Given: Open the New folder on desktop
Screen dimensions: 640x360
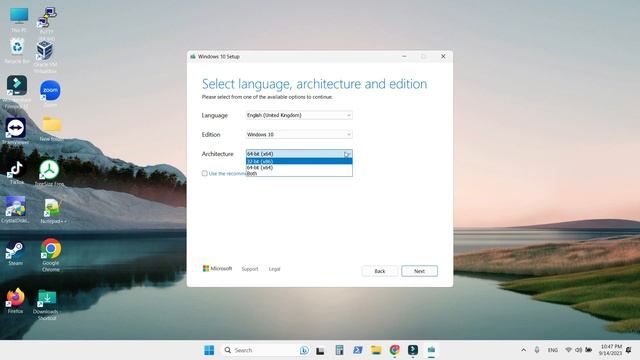Looking at the screenshot, I should point(52,128).
